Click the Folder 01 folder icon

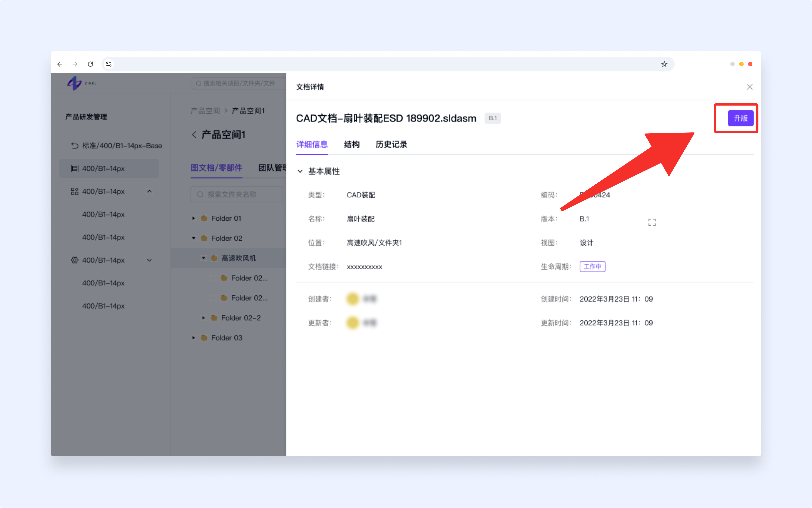[x=204, y=218]
